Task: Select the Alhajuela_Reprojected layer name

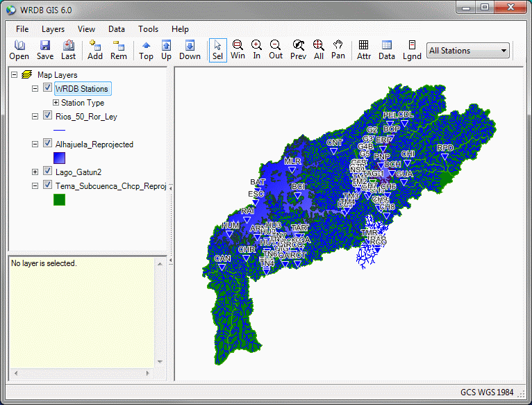Action: point(94,144)
